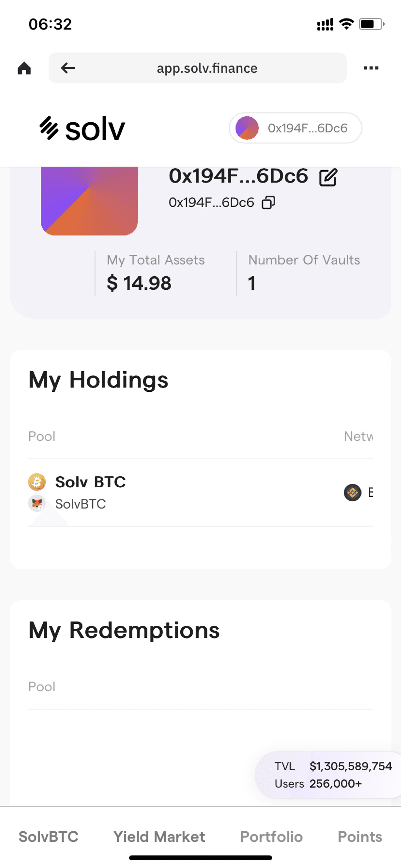Select the app.solv.finance address bar
Image resolution: width=401 pixels, height=868 pixels.
coord(197,68)
